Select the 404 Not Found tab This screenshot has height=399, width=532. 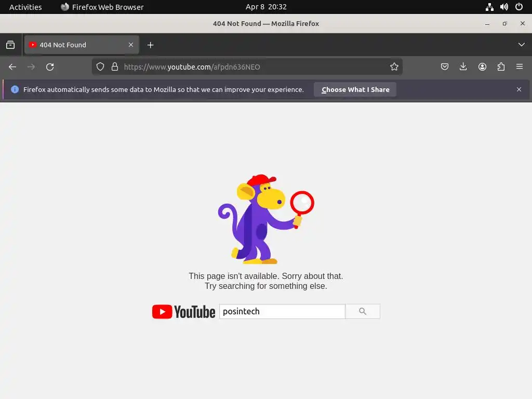pyautogui.click(x=82, y=45)
